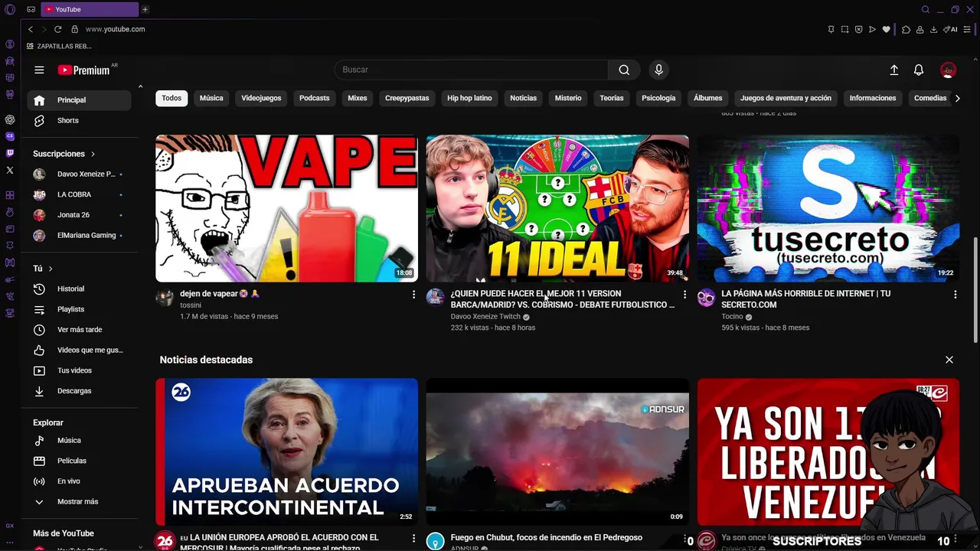Open 'Shorts' in the sidebar

pos(77,120)
